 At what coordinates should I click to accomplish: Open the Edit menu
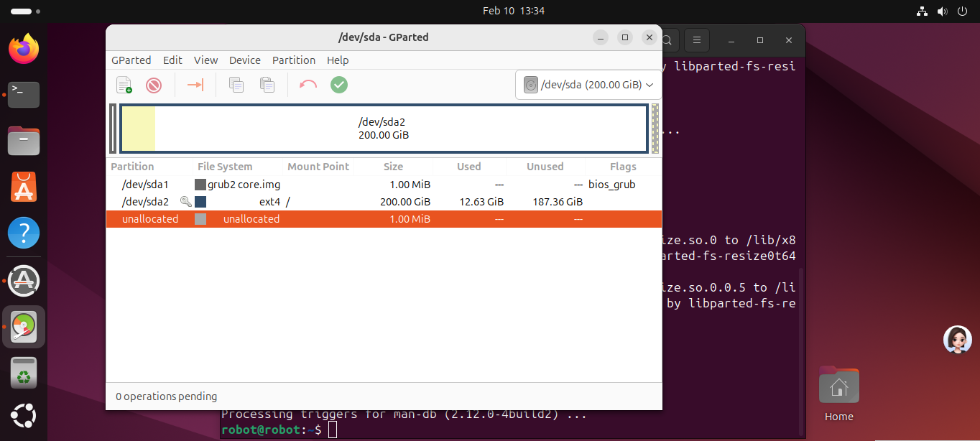pyautogui.click(x=172, y=60)
